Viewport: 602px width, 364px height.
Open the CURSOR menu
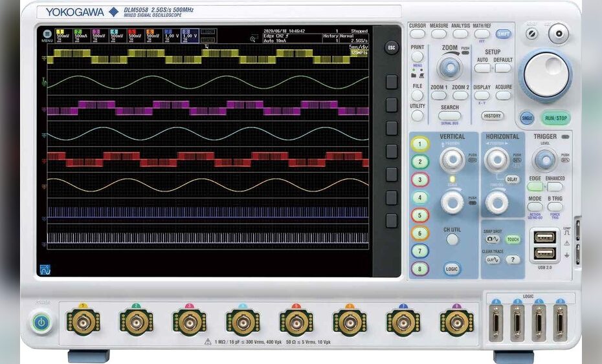coord(418,34)
